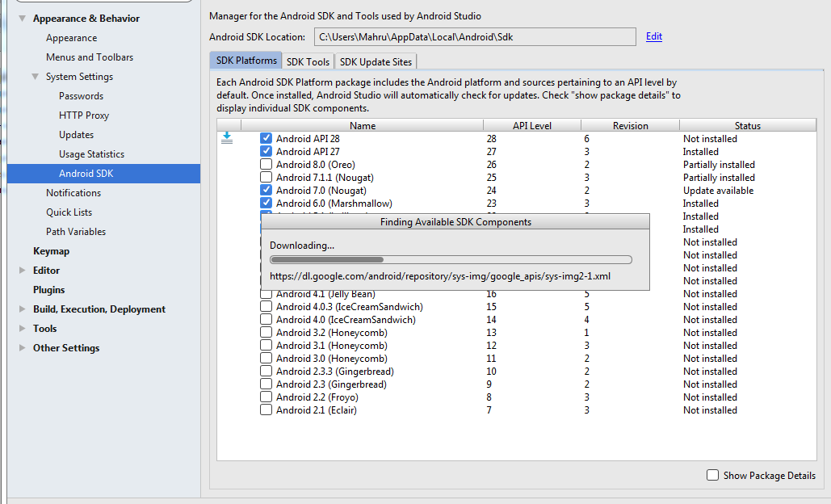Expand the Editor settings group
Viewport: 831px width, 504px height.
click(22, 271)
